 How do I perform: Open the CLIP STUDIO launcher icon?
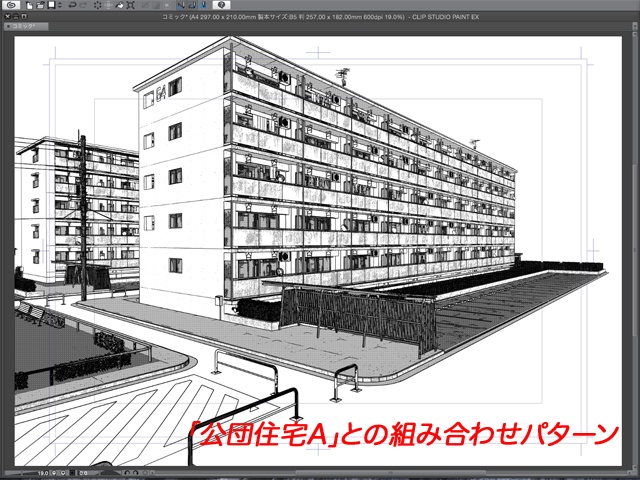pyautogui.click(x=11, y=5)
